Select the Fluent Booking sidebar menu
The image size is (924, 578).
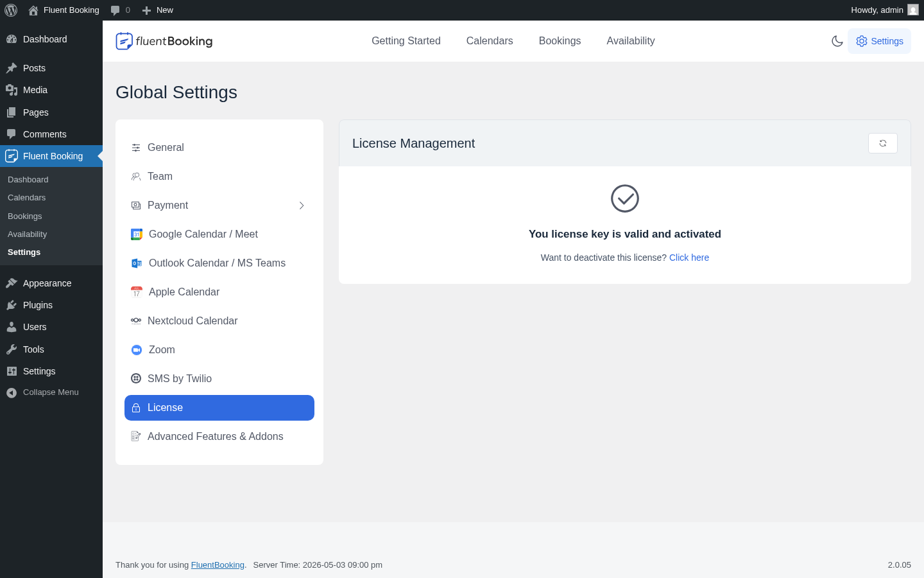coord(51,156)
